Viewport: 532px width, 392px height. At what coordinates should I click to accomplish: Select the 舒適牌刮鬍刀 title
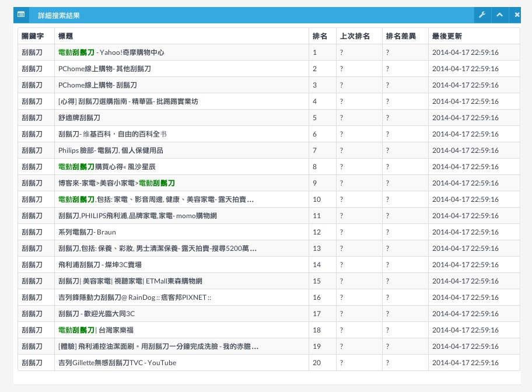pyautogui.click(x=79, y=117)
